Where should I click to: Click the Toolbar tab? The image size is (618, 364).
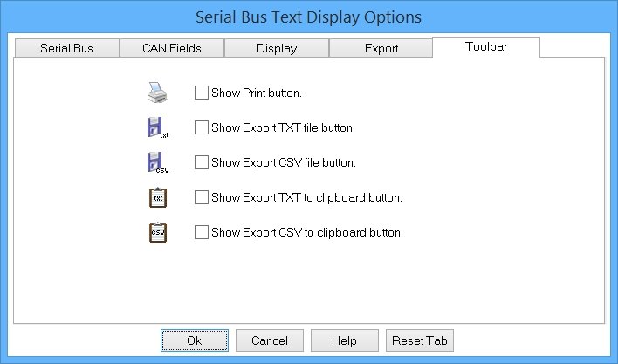[485, 46]
